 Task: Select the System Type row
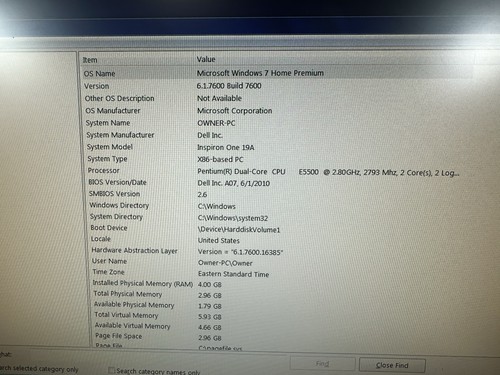click(x=107, y=159)
